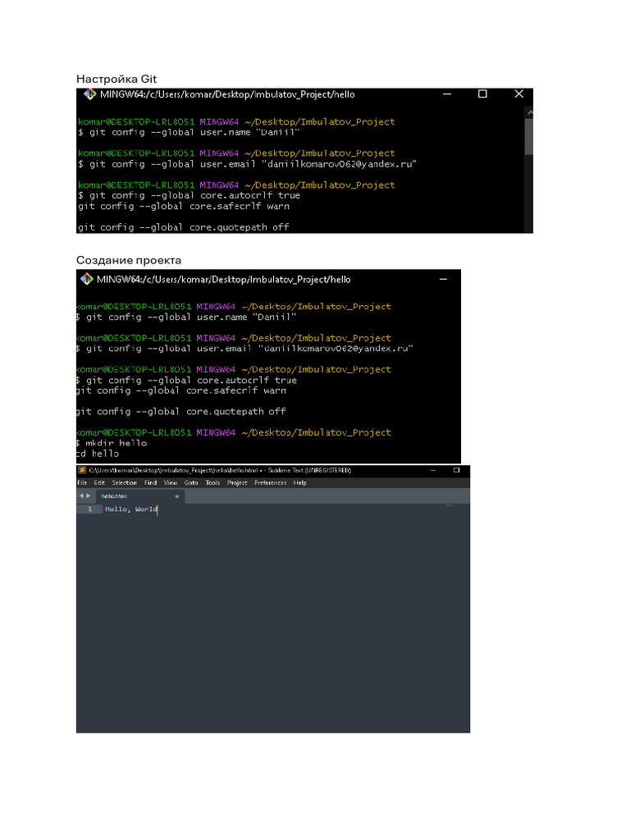The height and width of the screenshot is (840, 630).
Task: Click 'core.autocrlf true' line in top terminal
Action: [x=189, y=195]
